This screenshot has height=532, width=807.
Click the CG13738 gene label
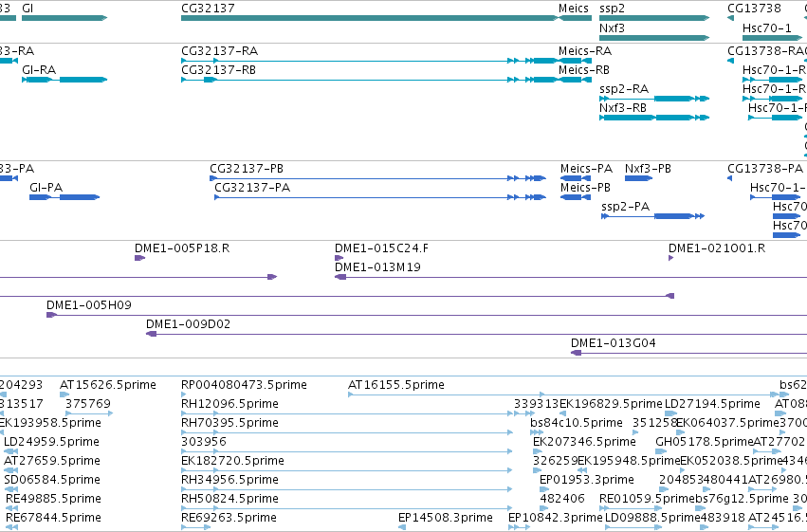[x=754, y=9]
